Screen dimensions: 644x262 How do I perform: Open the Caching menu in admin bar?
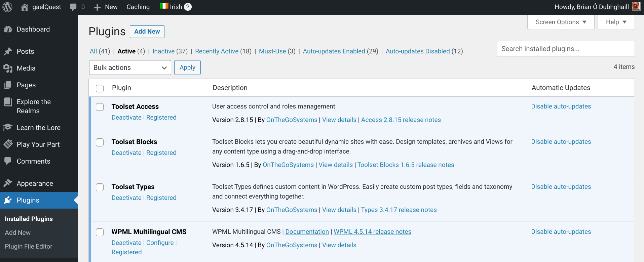pyautogui.click(x=138, y=7)
